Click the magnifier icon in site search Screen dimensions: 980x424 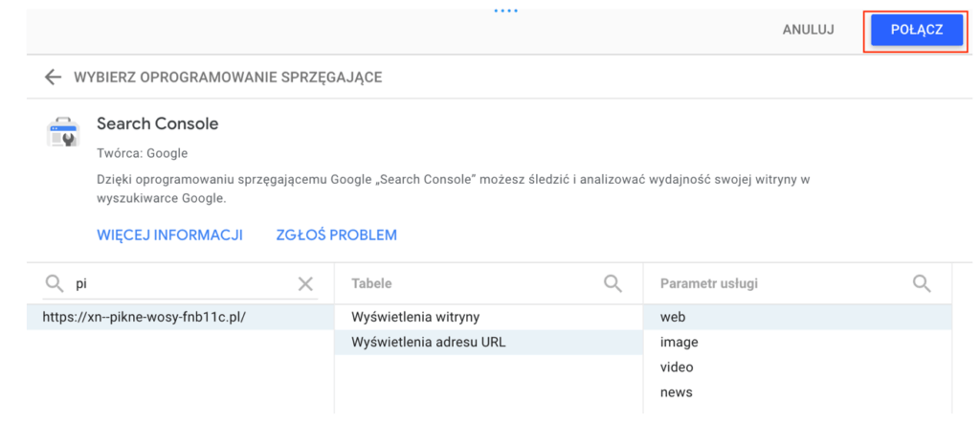click(x=55, y=283)
